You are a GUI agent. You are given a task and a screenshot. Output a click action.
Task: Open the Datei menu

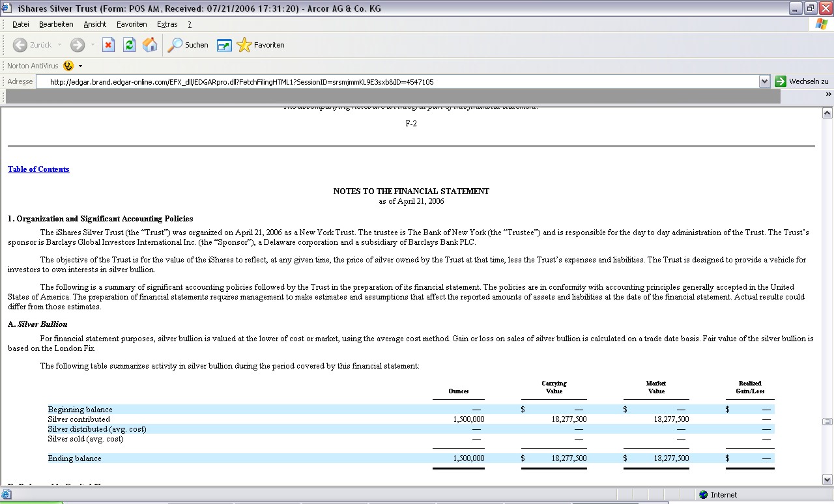pos(21,24)
